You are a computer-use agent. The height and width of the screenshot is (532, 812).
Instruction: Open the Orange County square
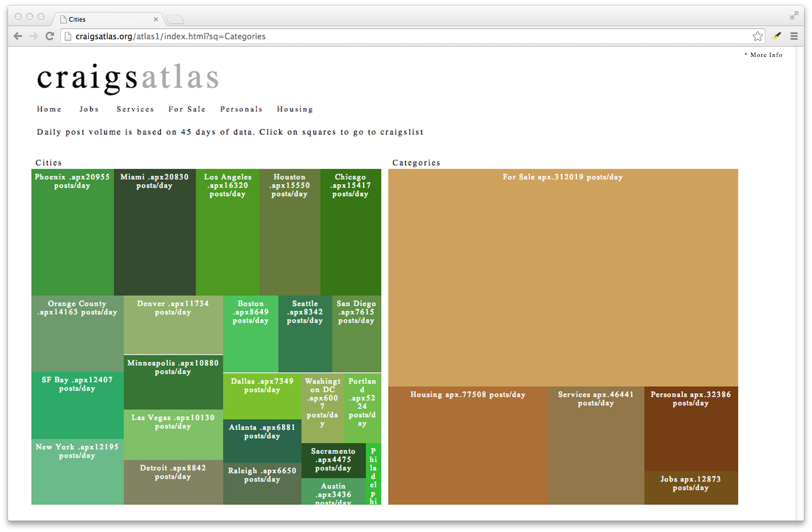click(x=77, y=333)
